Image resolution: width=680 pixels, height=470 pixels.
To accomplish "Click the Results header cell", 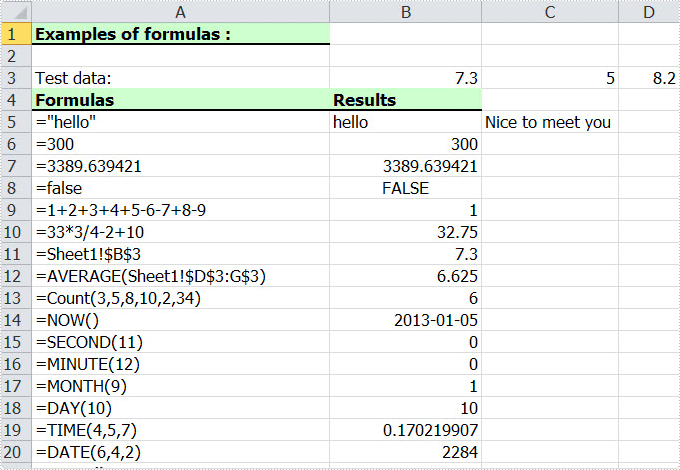I will pyautogui.click(x=405, y=100).
